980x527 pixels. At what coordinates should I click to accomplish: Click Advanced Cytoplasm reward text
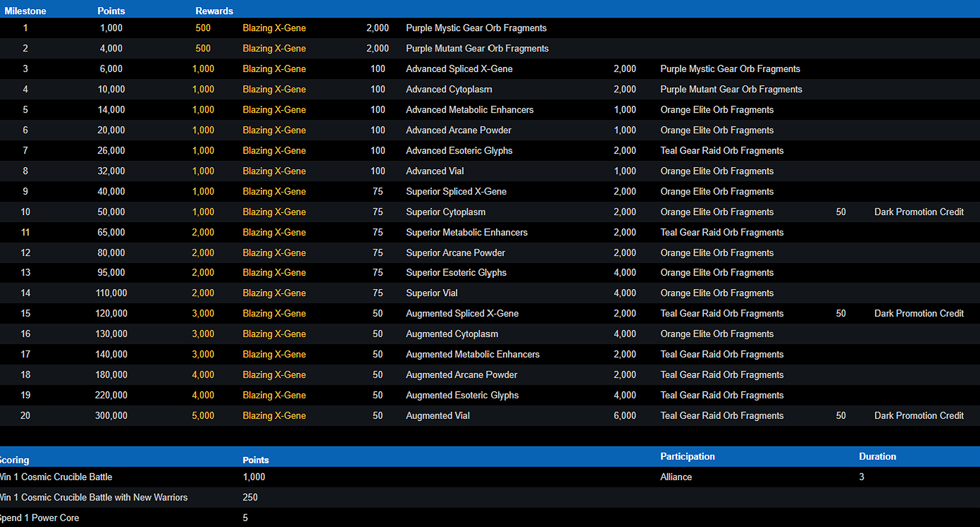tap(449, 89)
